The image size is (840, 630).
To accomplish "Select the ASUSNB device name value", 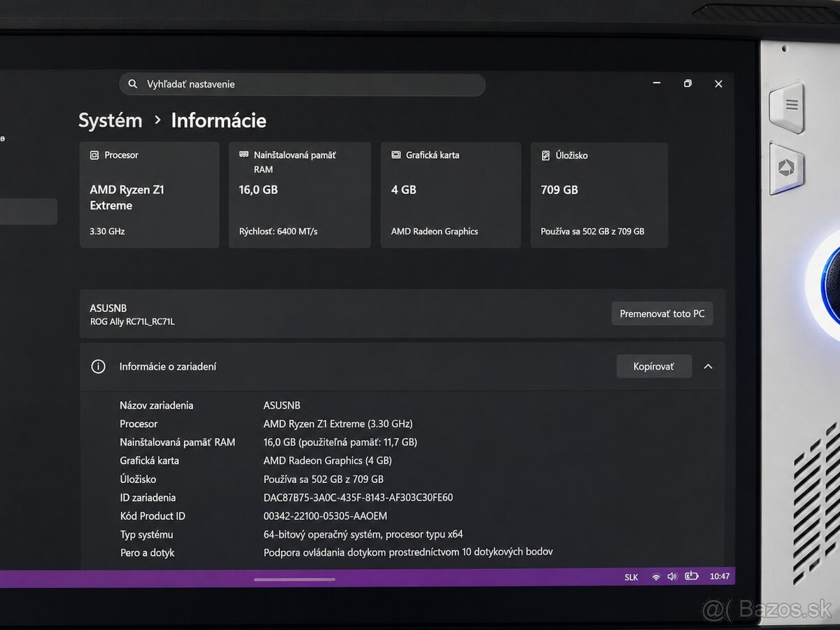I will 282,405.
